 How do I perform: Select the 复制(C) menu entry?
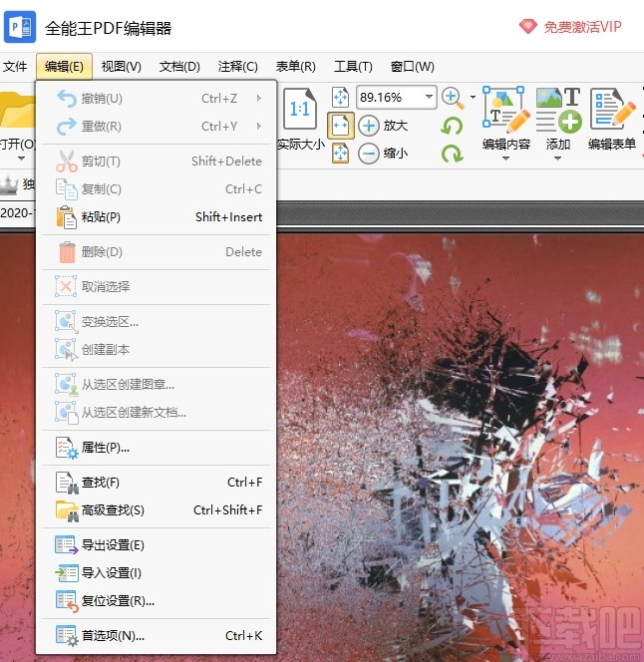click(x=157, y=189)
